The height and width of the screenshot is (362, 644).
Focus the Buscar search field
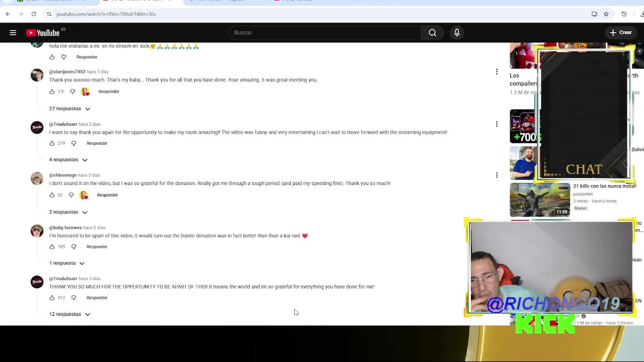tap(325, 33)
